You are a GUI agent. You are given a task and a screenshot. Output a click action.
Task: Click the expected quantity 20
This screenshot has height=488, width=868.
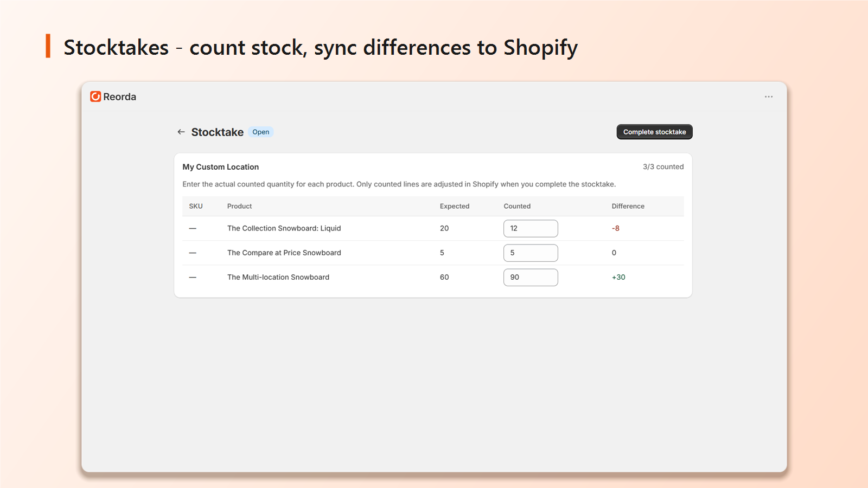[444, 228]
